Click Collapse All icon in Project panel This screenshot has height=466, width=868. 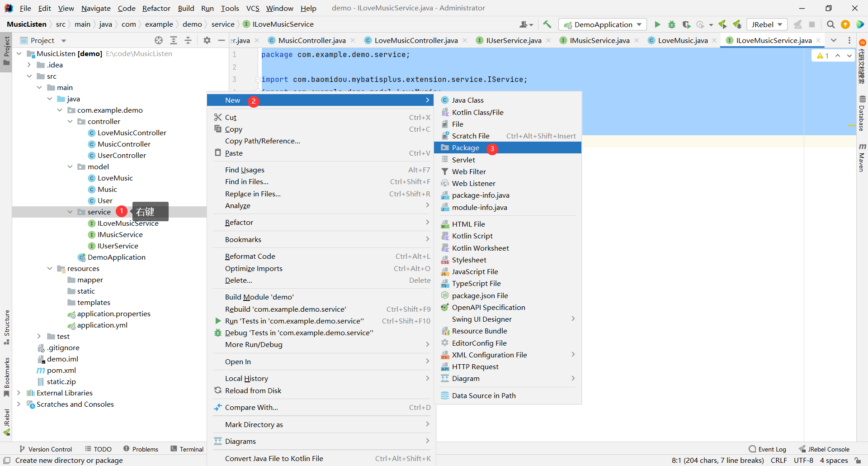[188, 40]
